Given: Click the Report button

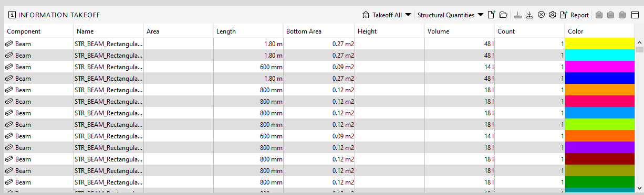Looking at the screenshot, I should tap(575, 15).
